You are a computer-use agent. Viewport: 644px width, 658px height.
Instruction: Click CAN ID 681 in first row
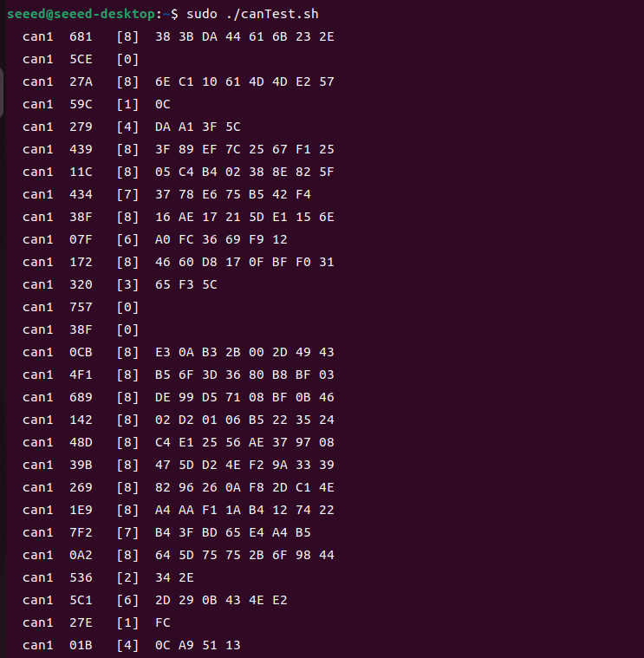pyautogui.click(x=81, y=37)
